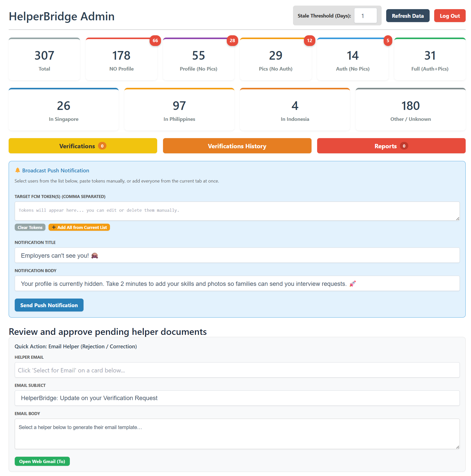Click the plus icon on Add All button
Viewport: 471px width, 476px height.
point(54,227)
